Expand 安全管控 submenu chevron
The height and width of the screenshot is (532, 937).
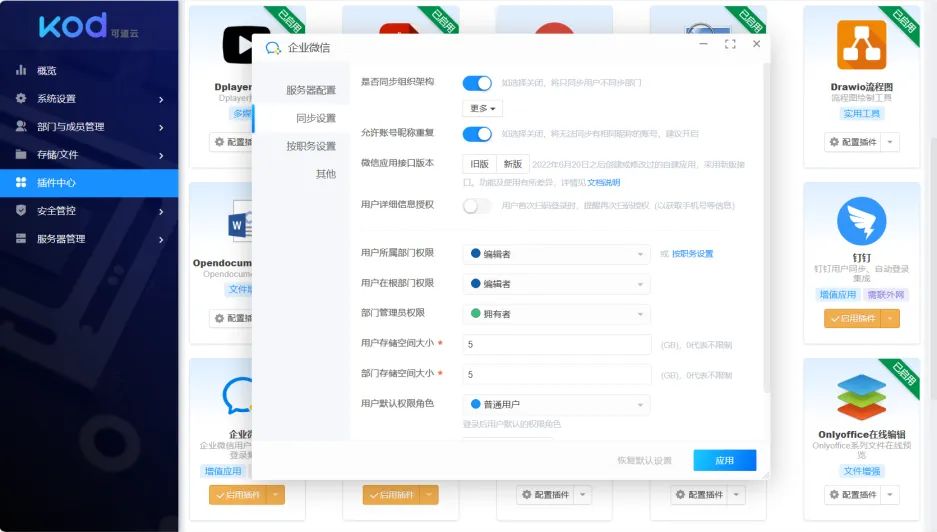tap(161, 212)
